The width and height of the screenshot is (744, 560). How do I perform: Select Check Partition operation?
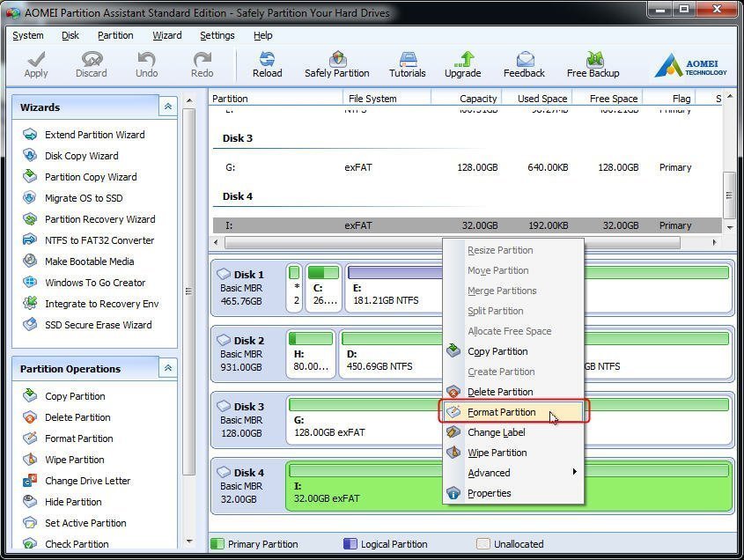coord(65,544)
